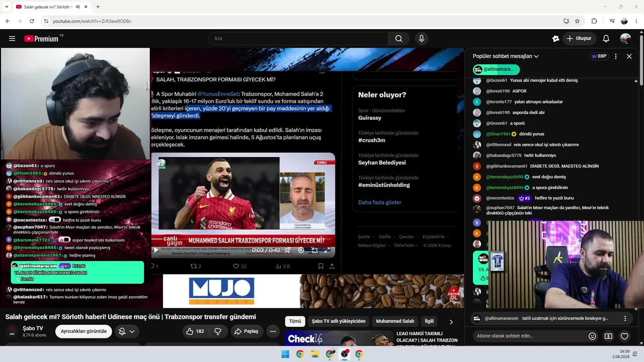The width and height of the screenshot is (644, 362).
Task: Send a heart reaction in chat
Action: [x=624, y=336]
